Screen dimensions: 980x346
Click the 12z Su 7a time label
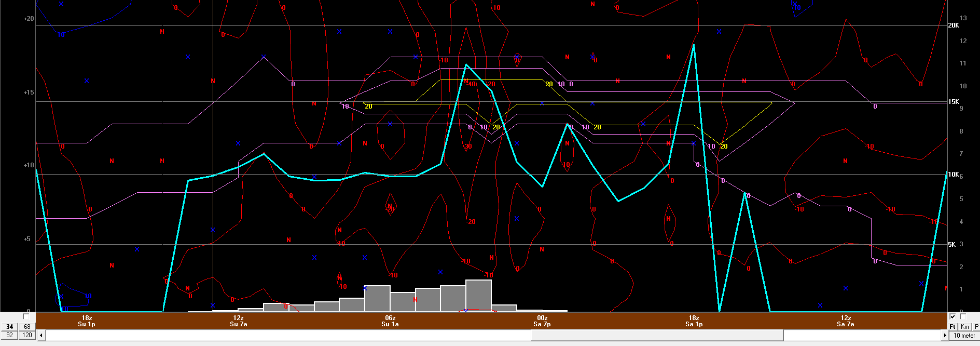pos(238,321)
